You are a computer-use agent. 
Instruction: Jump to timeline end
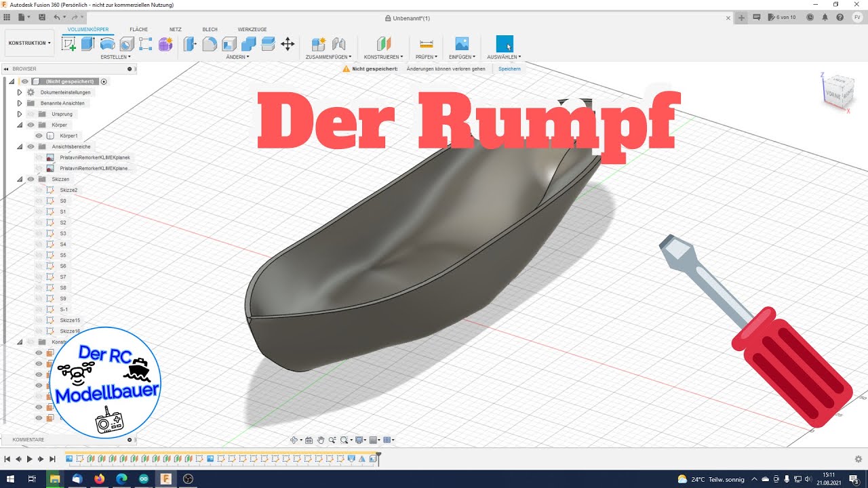[52, 460]
